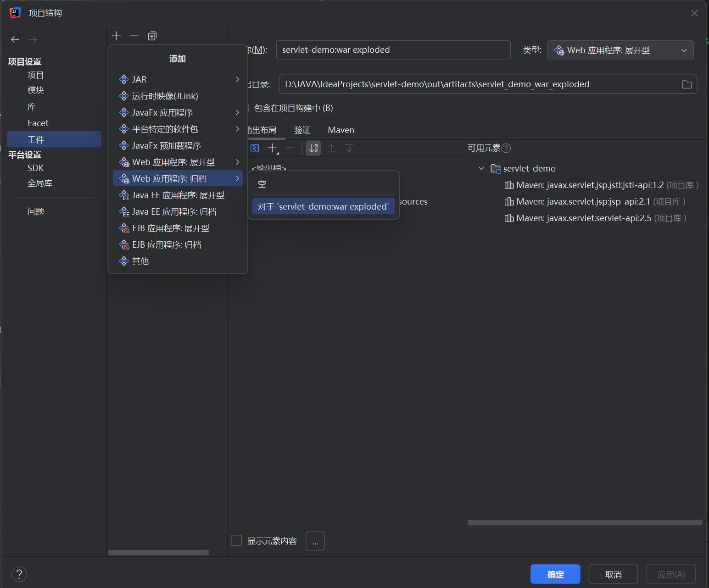Close the 项目结构 dialog
Image resolution: width=709 pixels, height=588 pixels.
coord(694,13)
